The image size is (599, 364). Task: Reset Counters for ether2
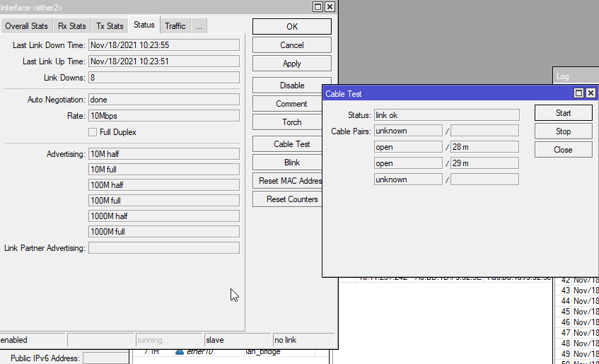pos(287,199)
